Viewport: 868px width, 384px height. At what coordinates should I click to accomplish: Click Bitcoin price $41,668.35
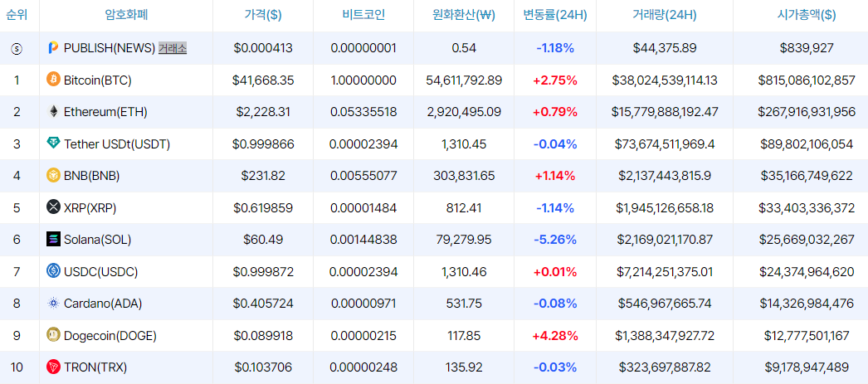pos(263,80)
